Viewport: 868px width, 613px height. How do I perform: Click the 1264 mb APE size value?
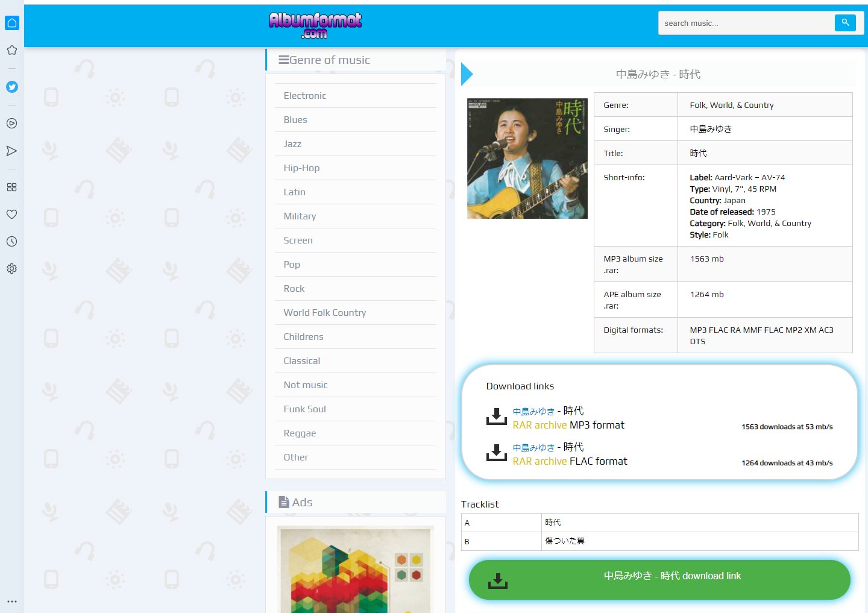706,294
